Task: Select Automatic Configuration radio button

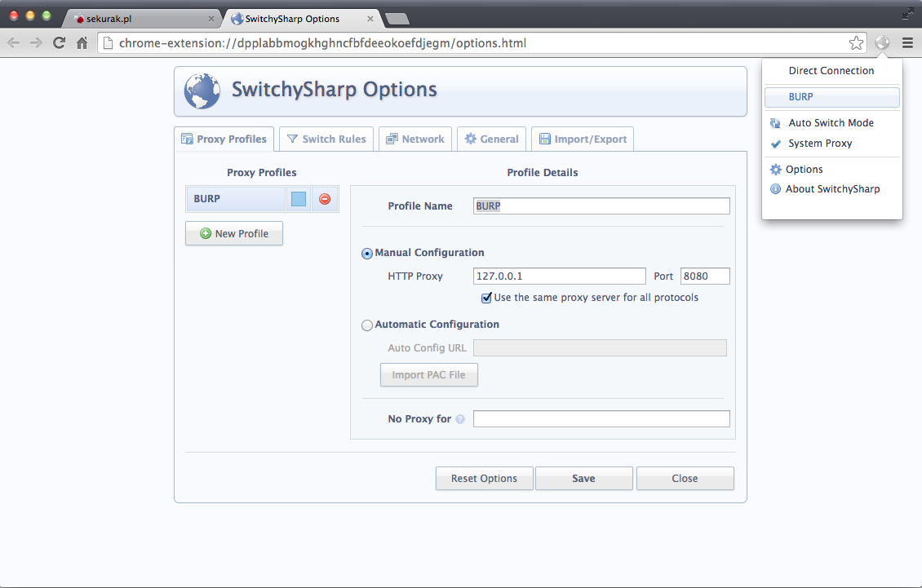Action: coord(367,325)
